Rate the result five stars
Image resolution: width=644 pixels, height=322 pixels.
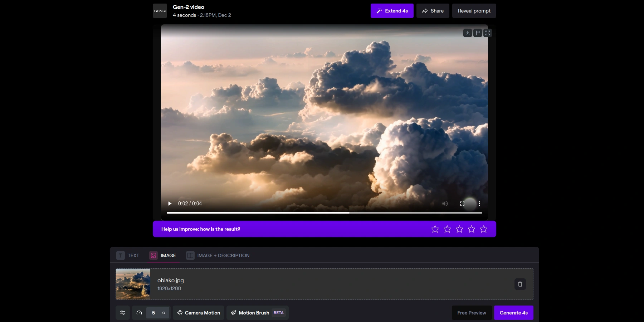[483, 229]
